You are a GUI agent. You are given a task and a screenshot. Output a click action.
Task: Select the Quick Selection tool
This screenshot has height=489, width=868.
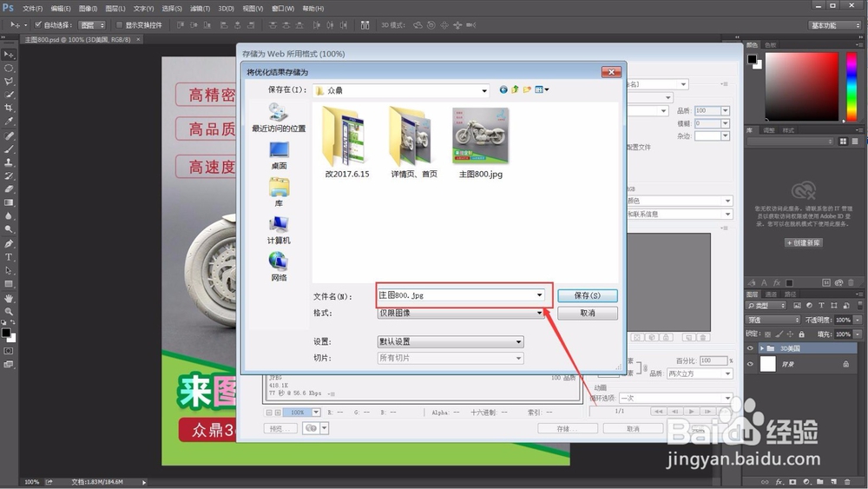coord(9,95)
